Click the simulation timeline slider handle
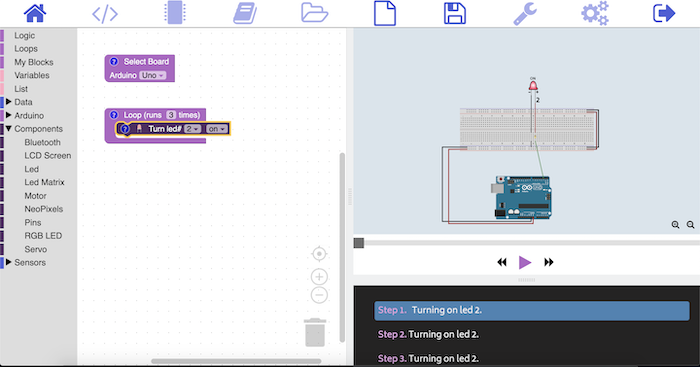This screenshot has width=700, height=367. pos(359,243)
